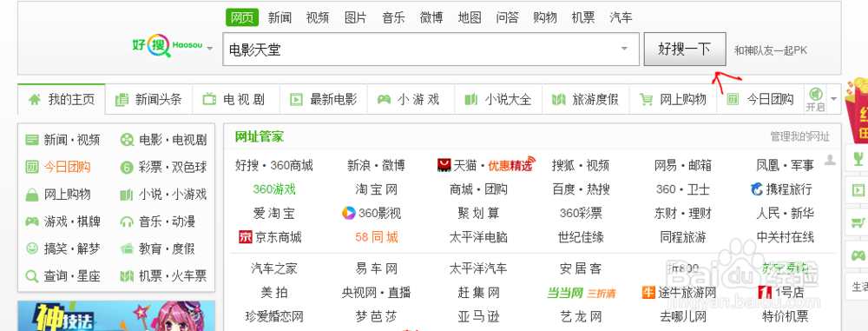Select the 图片 search tab
Viewport: 868px width, 331px height.
coord(355,17)
